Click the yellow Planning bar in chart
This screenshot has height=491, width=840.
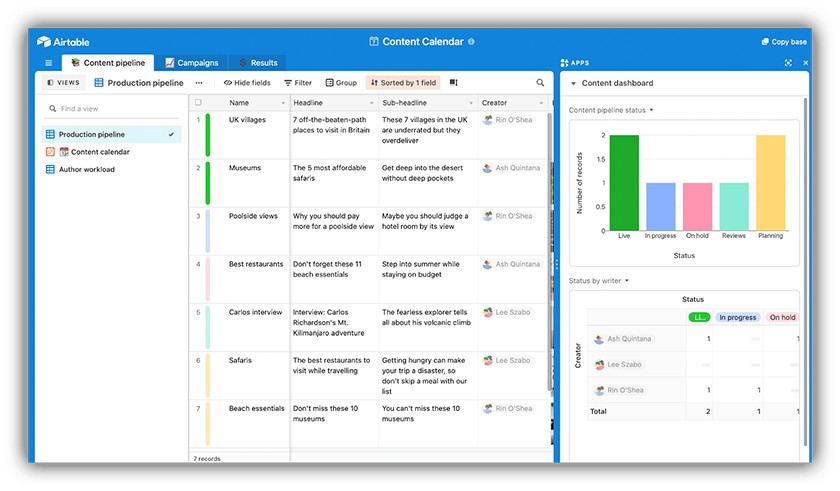770,183
